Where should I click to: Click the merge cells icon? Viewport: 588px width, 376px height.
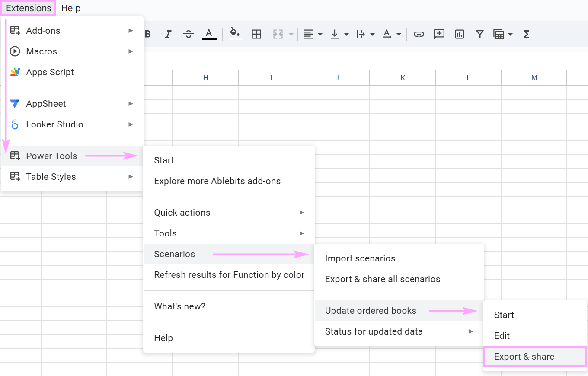278,34
